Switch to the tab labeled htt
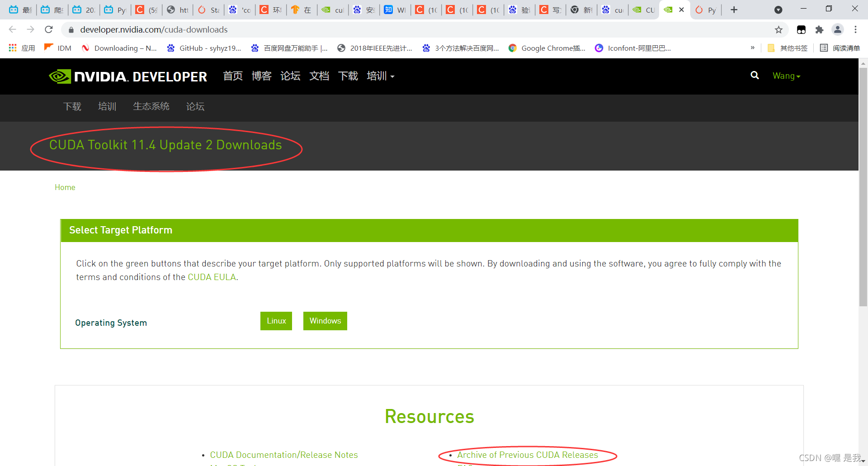 (177, 10)
